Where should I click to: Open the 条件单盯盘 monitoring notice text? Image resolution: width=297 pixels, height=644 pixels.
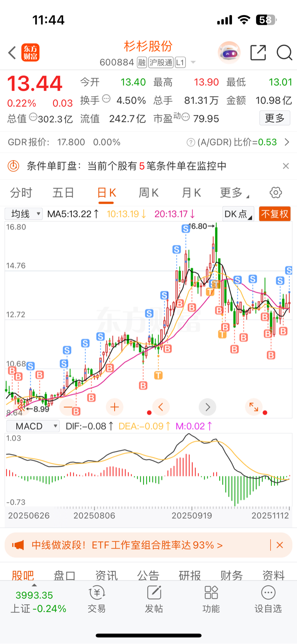coord(126,166)
